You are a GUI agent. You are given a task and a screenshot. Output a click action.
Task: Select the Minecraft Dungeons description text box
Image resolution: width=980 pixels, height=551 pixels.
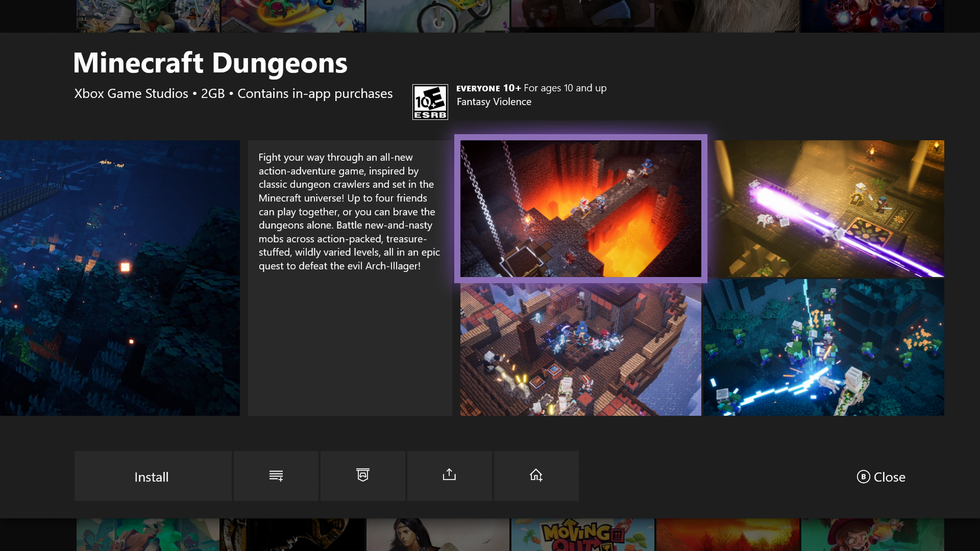coord(350,278)
